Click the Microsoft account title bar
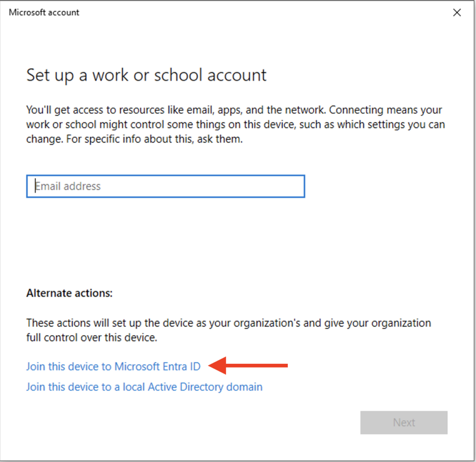The width and height of the screenshot is (476, 462). click(x=44, y=13)
